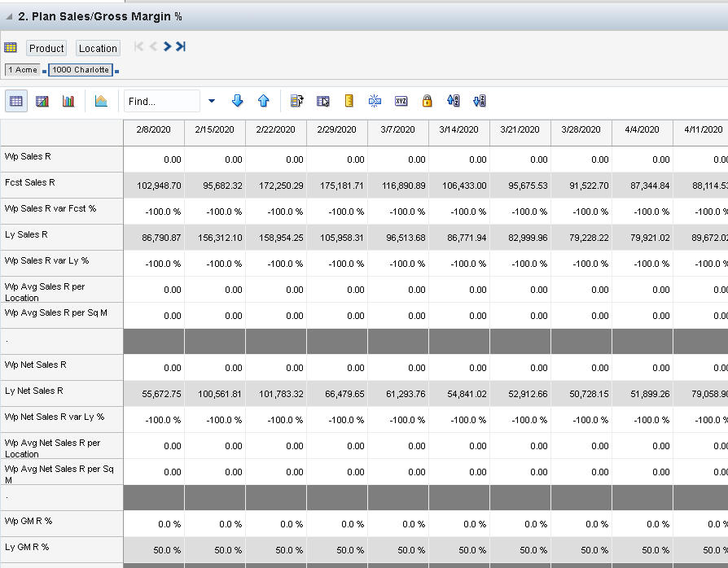
Task: Select the 2/8/2020 column header
Action: point(154,133)
